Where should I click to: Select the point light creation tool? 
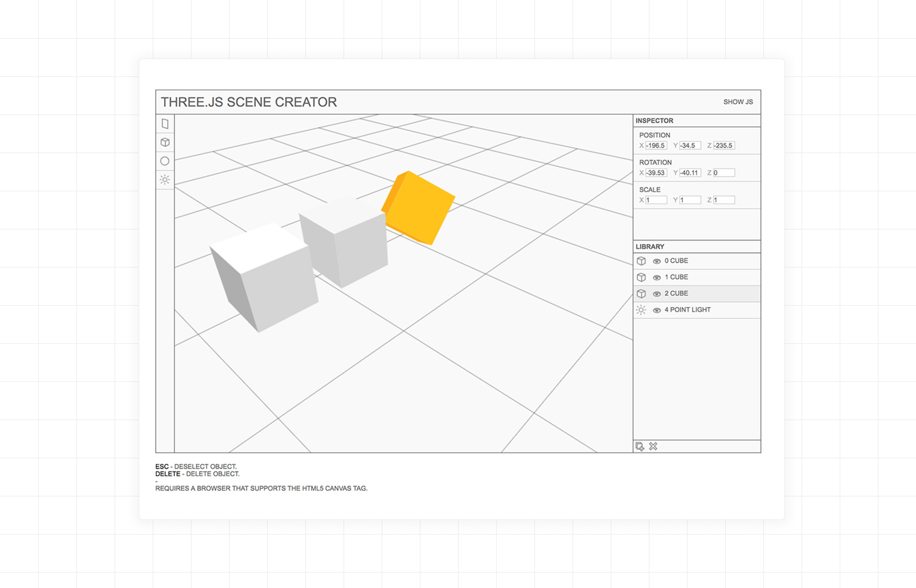coord(165,180)
